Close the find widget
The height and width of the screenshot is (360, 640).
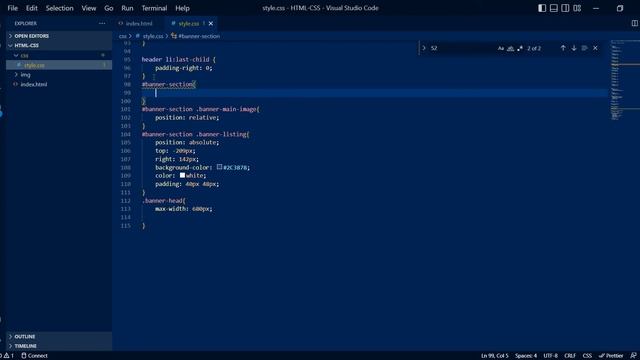point(596,48)
